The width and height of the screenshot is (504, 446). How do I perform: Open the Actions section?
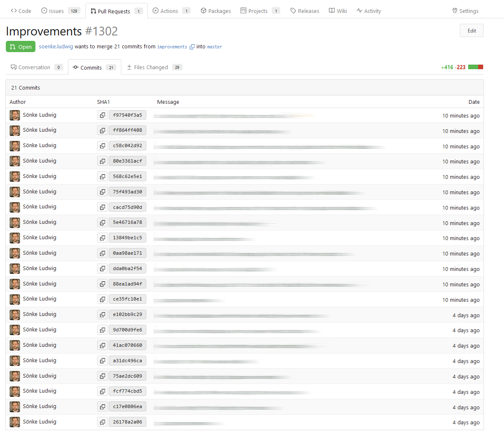pyautogui.click(x=155, y=10)
